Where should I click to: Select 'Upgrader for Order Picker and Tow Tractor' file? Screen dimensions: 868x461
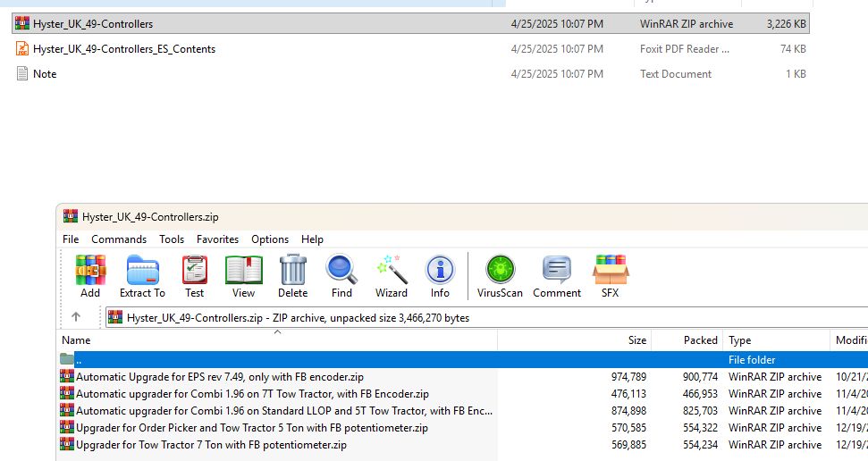(x=252, y=427)
